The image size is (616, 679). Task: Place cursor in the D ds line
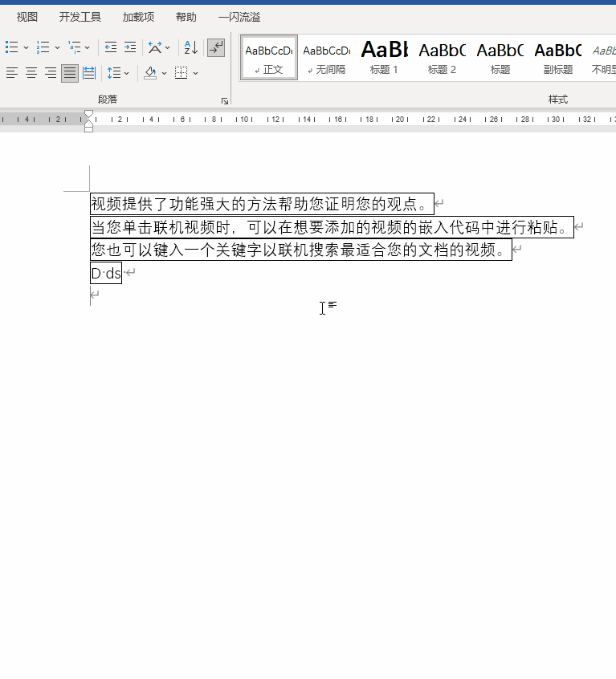(x=106, y=273)
